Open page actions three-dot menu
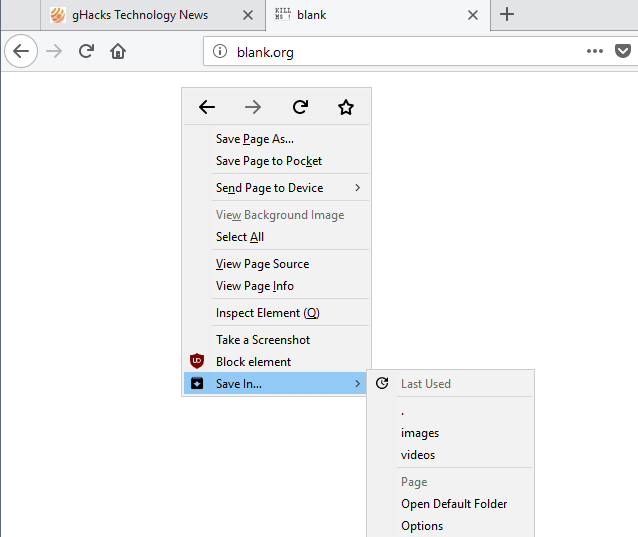The image size is (638, 537). (594, 51)
